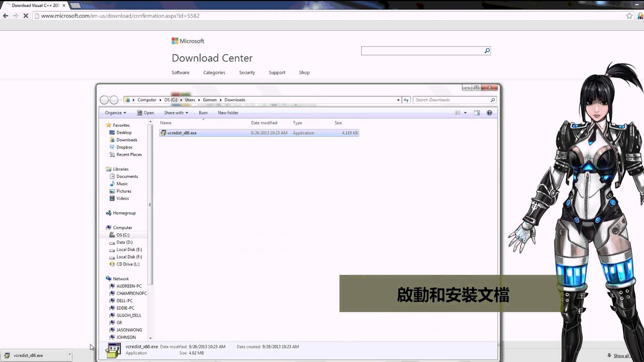Select vcredist_x86.exe file icon in list
Image resolution: width=644 pixels, height=362 pixels.
point(164,133)
